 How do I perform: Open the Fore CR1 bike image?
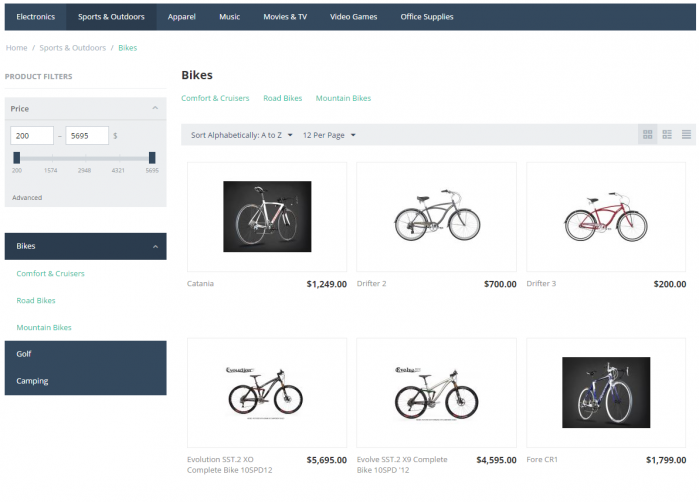(x=606, y=393)
